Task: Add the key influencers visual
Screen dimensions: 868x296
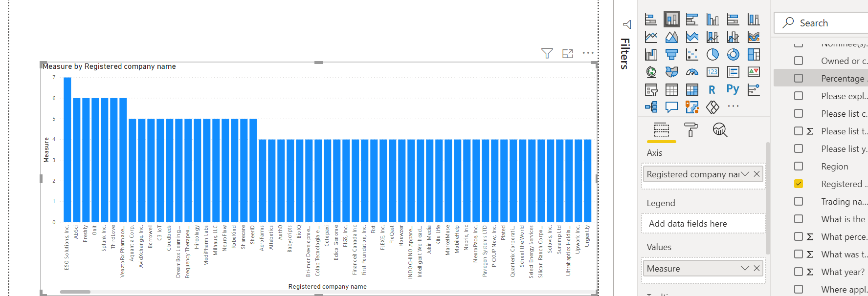Action: (x=754, y=90)
